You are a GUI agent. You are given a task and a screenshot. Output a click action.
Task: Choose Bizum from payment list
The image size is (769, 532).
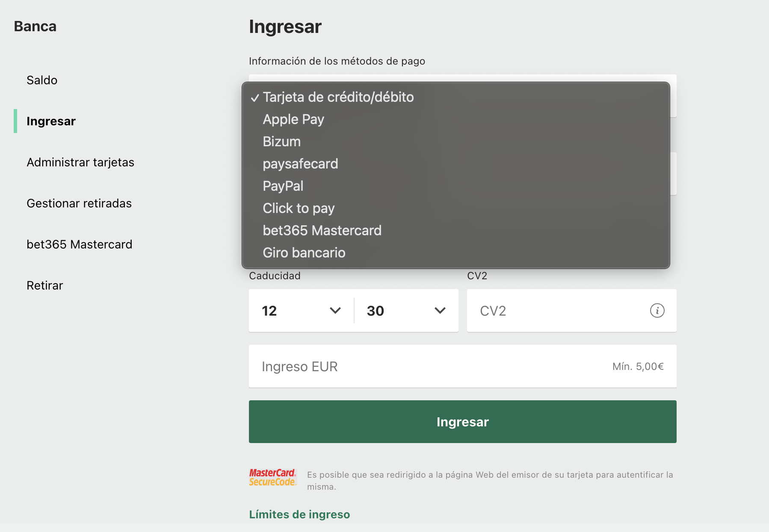[x=456, y=142]
